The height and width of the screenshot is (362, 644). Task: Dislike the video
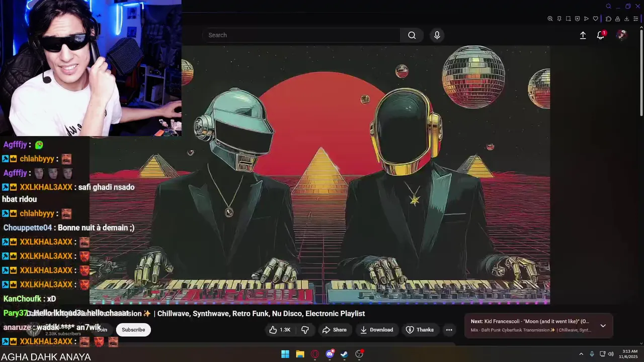coord(305,330)
